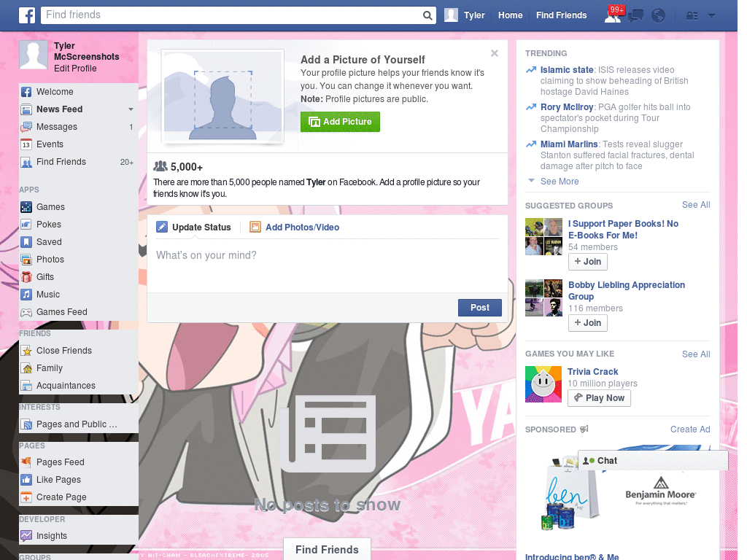
Task: Click the Gifts app icon
Action: point(26,277)
